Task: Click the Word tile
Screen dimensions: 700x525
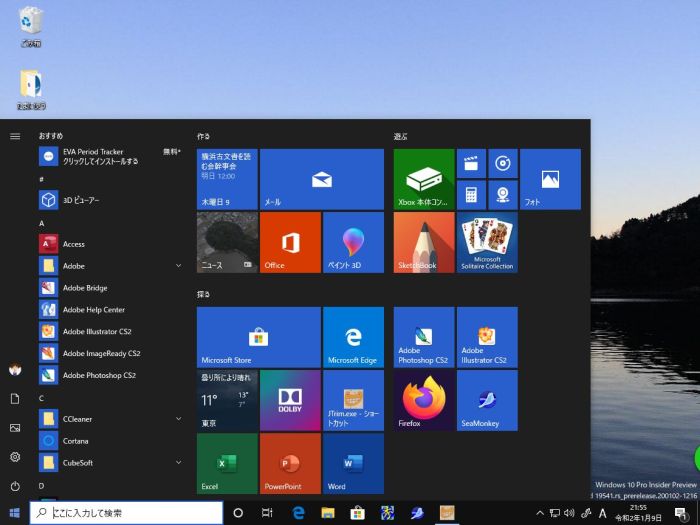Action: pyautogui.click(x=353, y=463)
